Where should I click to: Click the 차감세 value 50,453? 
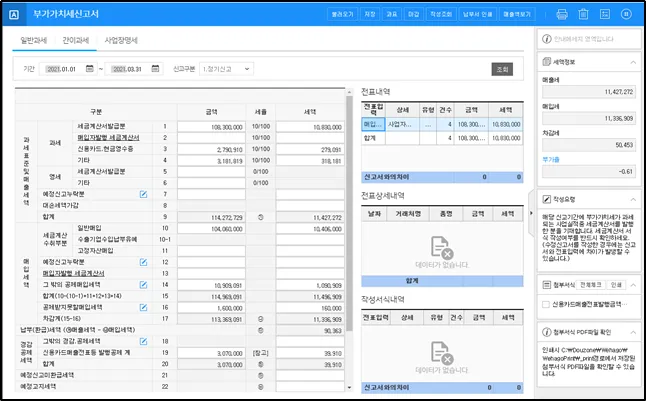pyautogui.click(x=589, y=145)
